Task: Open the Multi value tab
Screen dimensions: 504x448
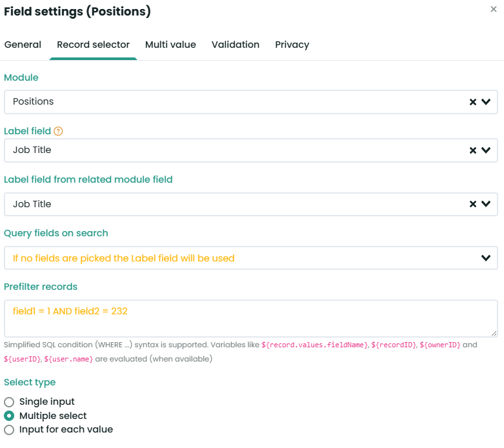Action: 170,45
